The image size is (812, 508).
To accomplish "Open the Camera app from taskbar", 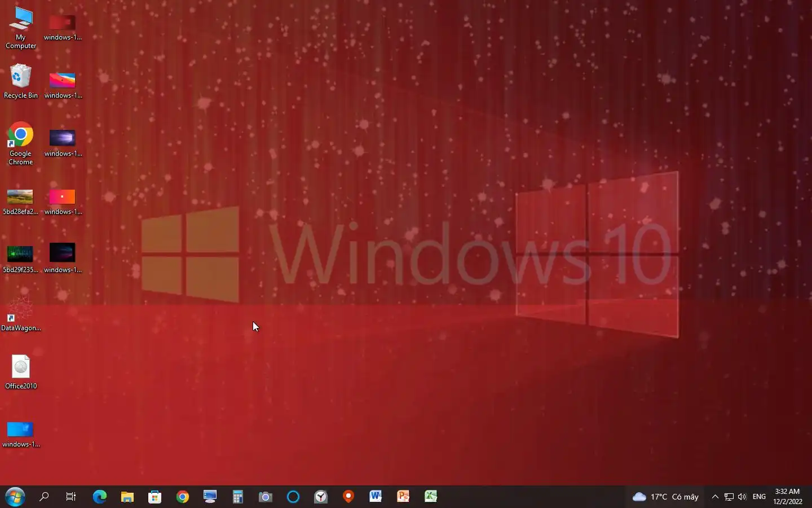I will click(x=266, y=497).
